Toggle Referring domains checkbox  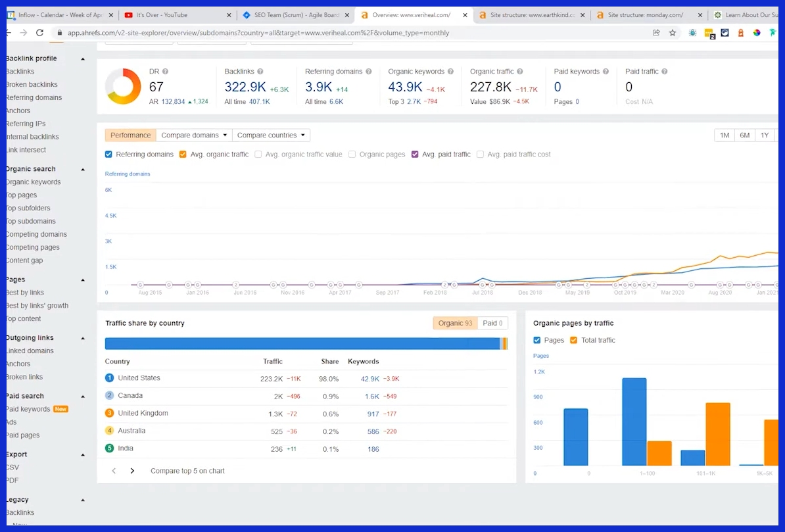[108, 155]
